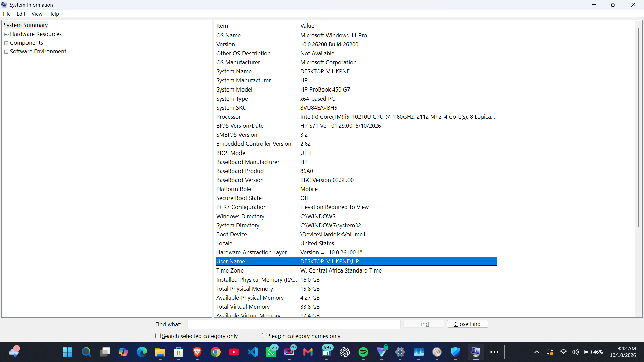Open LinkedIn from the taskbar

tap(326, 352)
